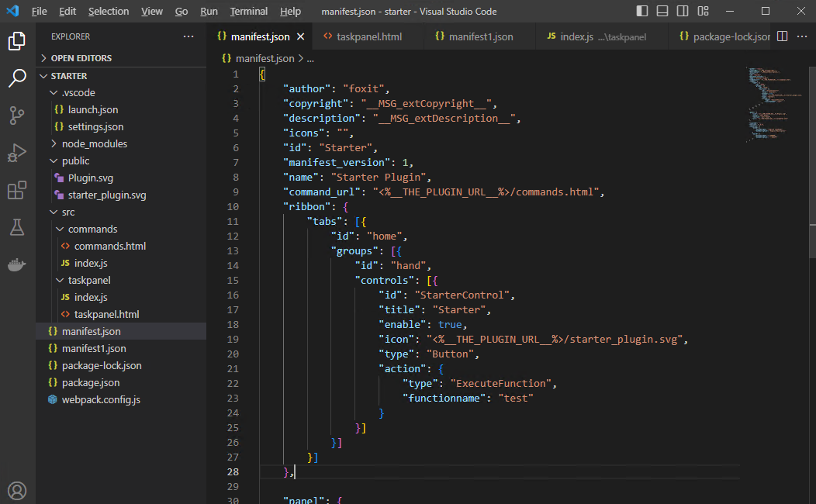Image resolution: width=816 pixels, height=504 pixels.
Task: Open the File menu
Action: (39, 11)
